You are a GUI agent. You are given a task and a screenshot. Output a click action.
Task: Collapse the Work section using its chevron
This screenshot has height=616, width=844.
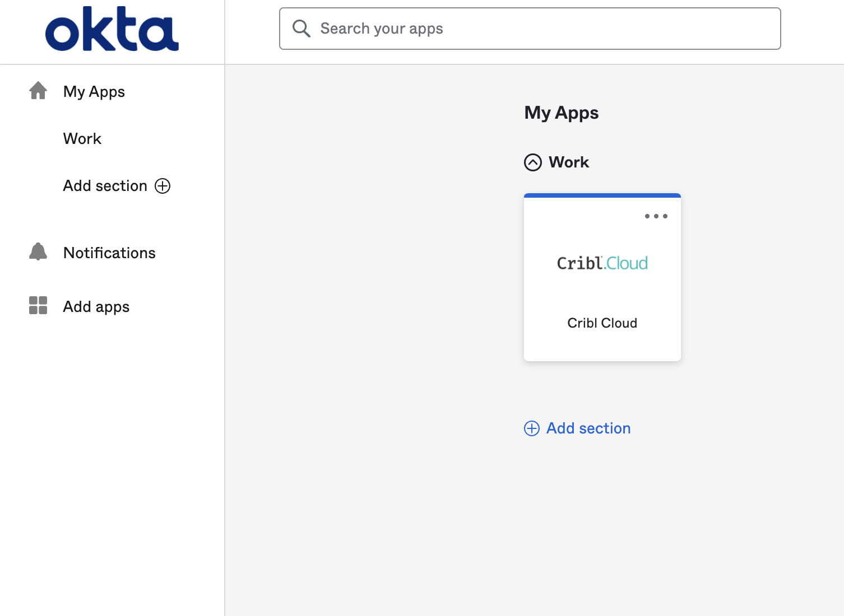pos(532,162)
